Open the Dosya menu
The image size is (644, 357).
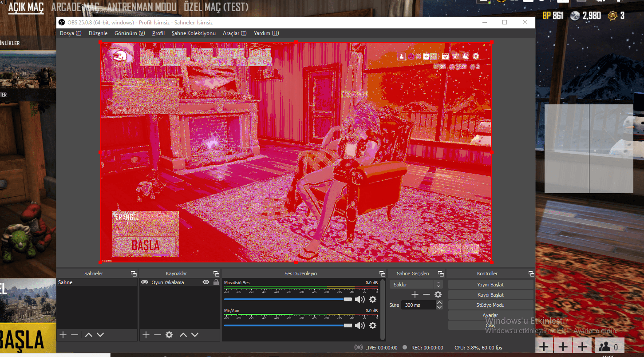point(71,33)
